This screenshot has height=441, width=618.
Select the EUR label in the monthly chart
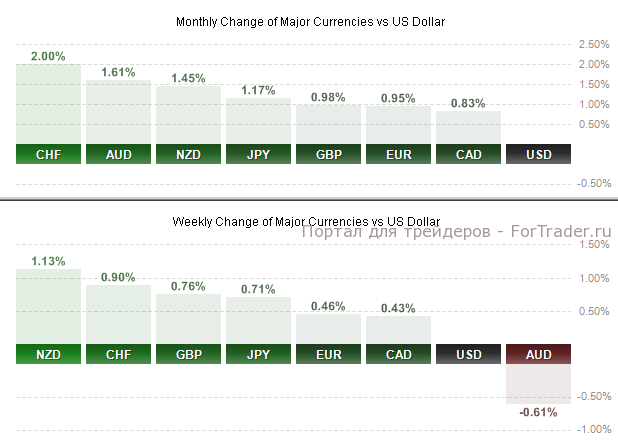click(x=398, y=154)
